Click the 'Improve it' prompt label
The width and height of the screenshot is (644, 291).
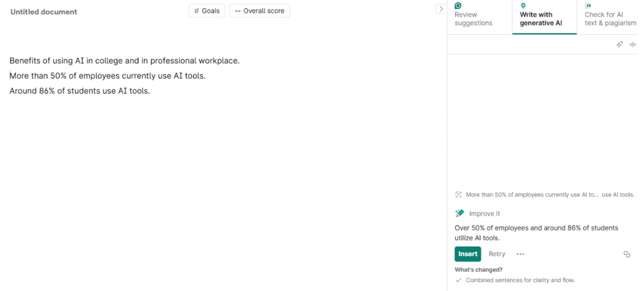[484, 214]
